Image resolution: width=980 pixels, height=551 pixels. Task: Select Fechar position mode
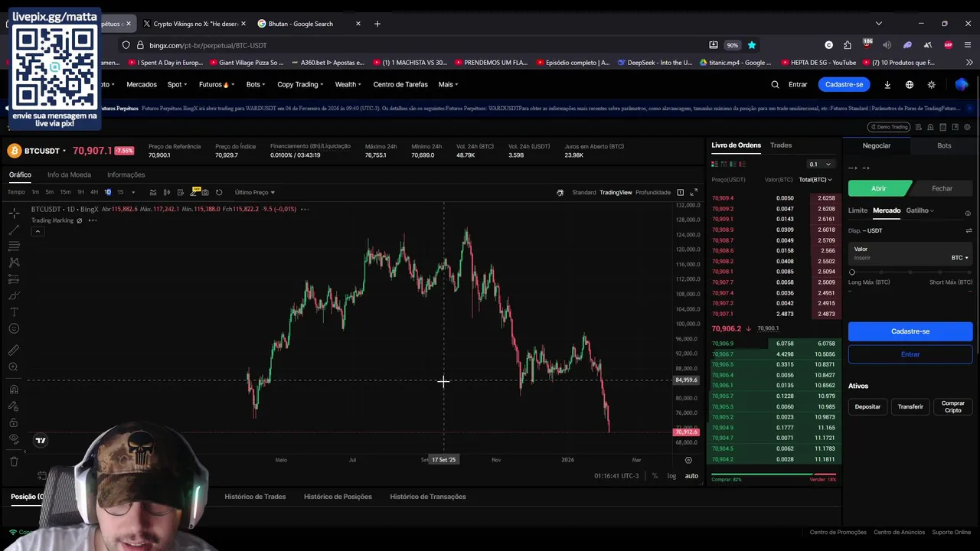(942, 188)
